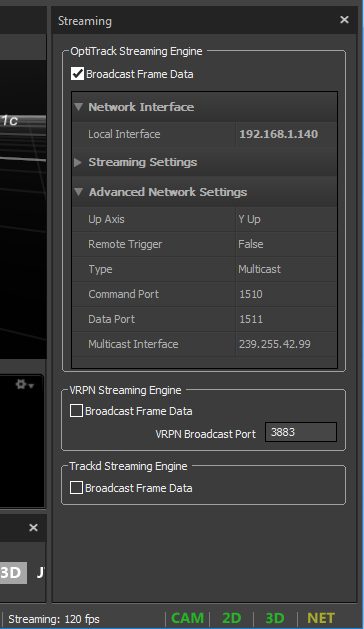Image resolution: width=364 pixels, height=629 pixels.
Task: Click the Remote Trigger label
Action: click(x=125, y=244)
